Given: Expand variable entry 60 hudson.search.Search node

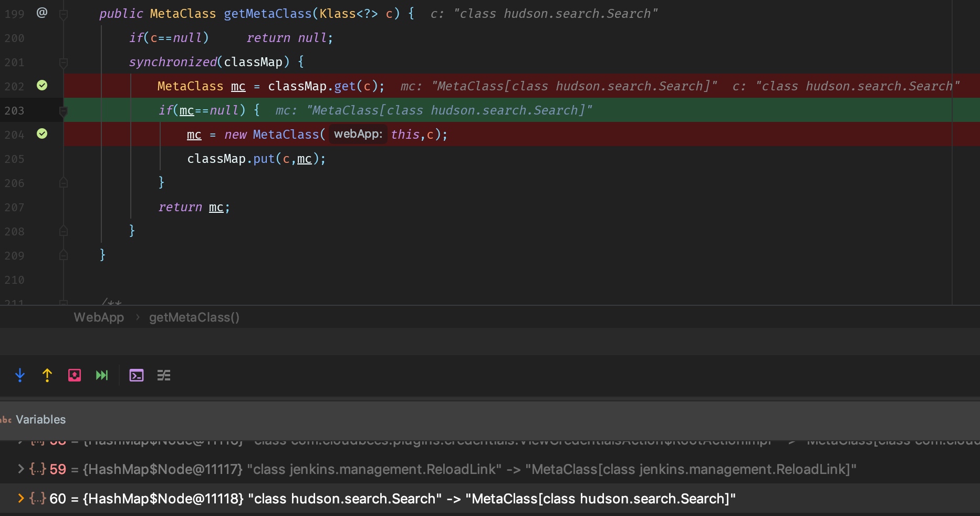Looking at the screenshot, I should point(20,498).
